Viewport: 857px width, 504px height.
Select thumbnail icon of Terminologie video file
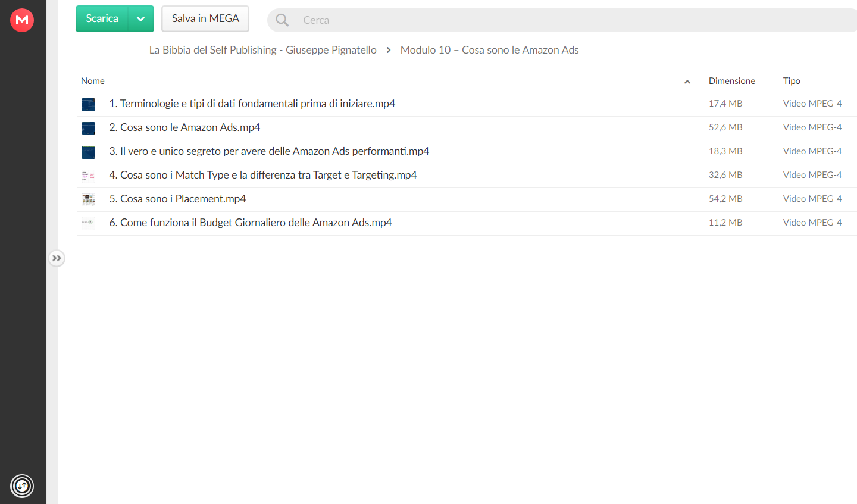tap(88, 105)
